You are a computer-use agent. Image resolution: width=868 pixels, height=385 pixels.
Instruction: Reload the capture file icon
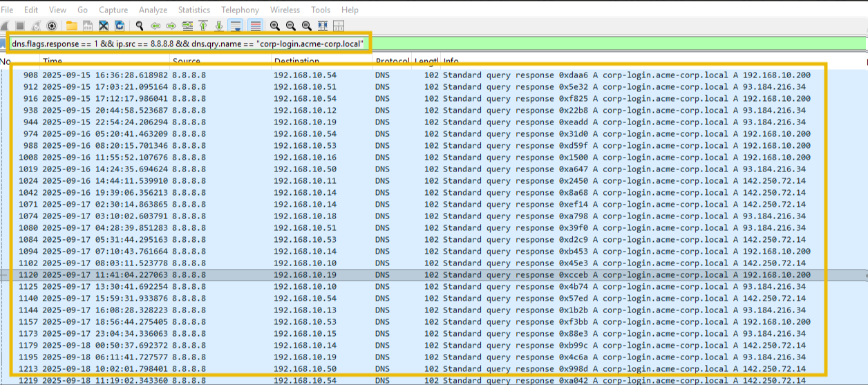(120, 26)
